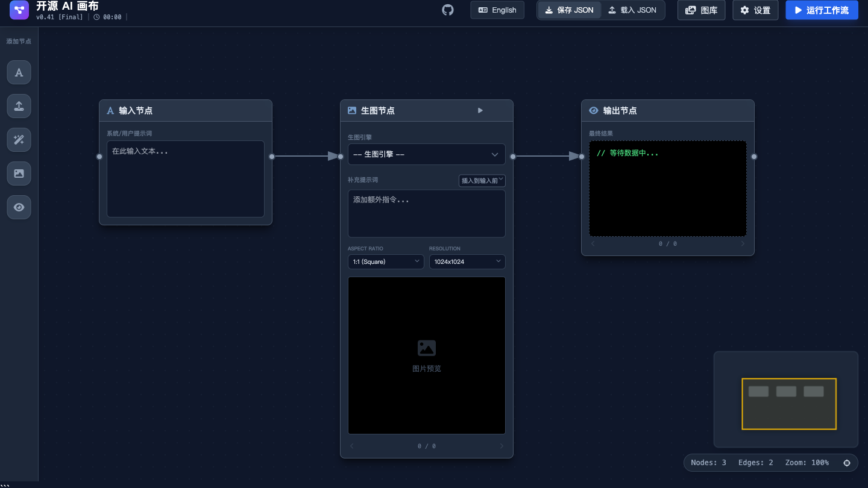Add an image generation node from sidebar
The height and width of the screenshot is (488, 868).
click(19, 174)
